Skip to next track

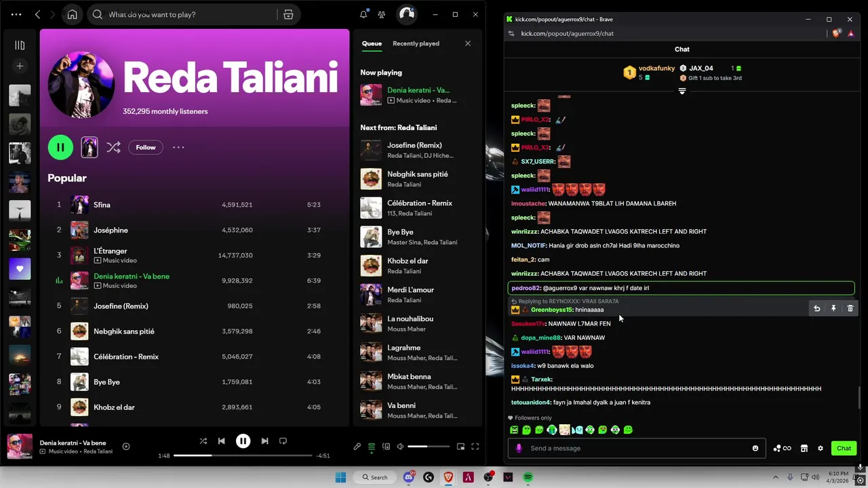[x=264, y=441]
